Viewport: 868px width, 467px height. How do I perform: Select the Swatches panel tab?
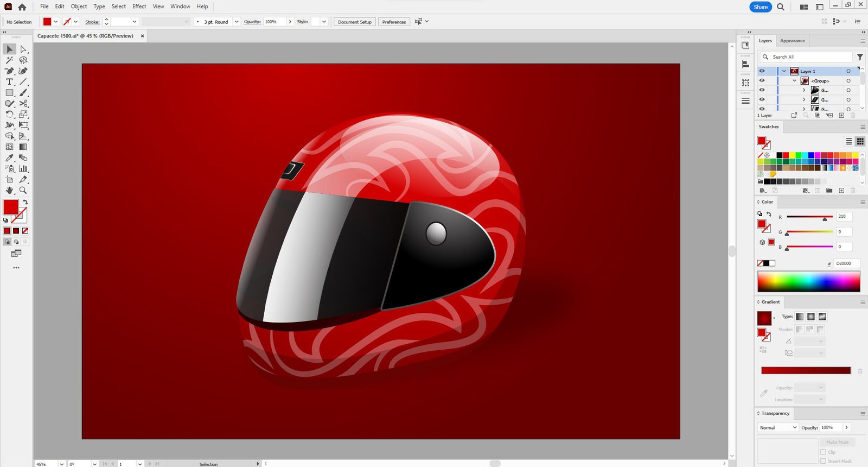769,127
